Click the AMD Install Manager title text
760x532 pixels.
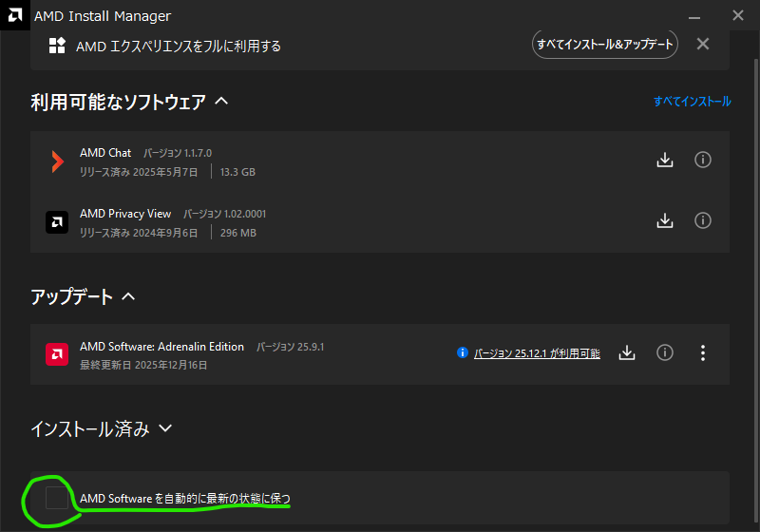point(103,16)
